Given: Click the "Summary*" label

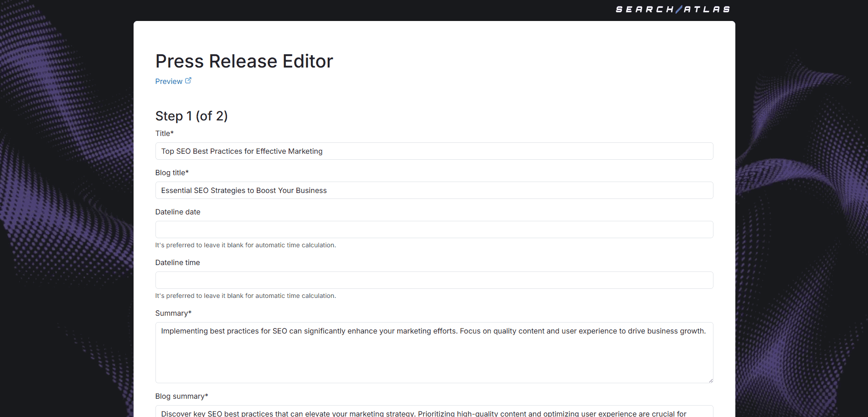Looking at the screenshot, I should 173,313.
